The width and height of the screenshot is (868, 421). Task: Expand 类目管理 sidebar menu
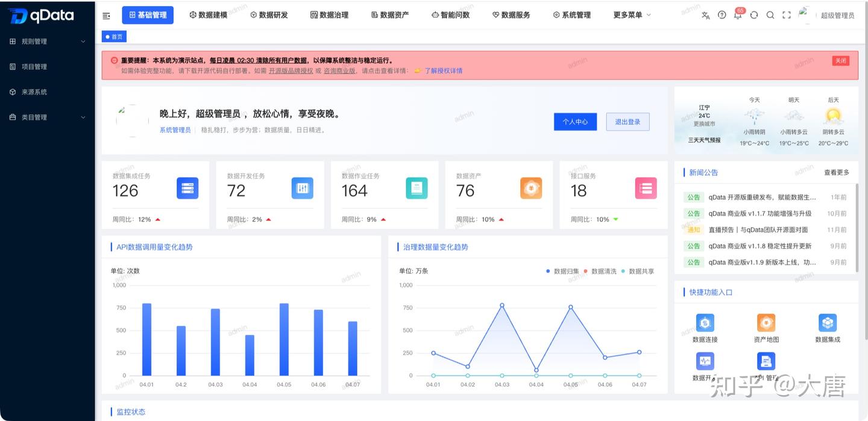(x=48, y=117)
